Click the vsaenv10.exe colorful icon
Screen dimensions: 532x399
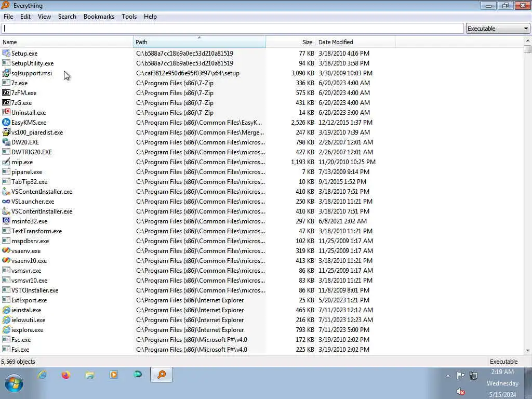pyautogui.click(x=6, y=260)
